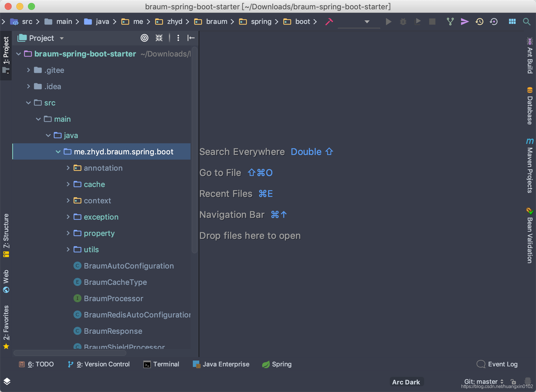Collapse the src folder
Screen dimensions: 536x392
(x=28, y=103)
